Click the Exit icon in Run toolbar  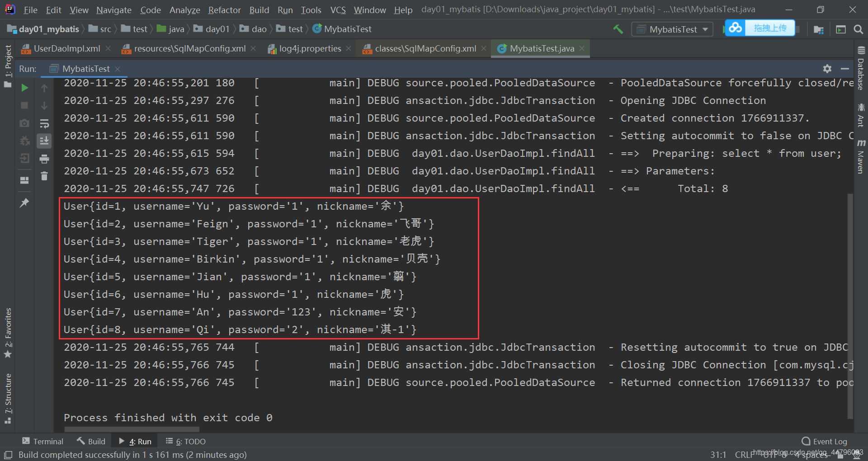click(x=25, y=158)
